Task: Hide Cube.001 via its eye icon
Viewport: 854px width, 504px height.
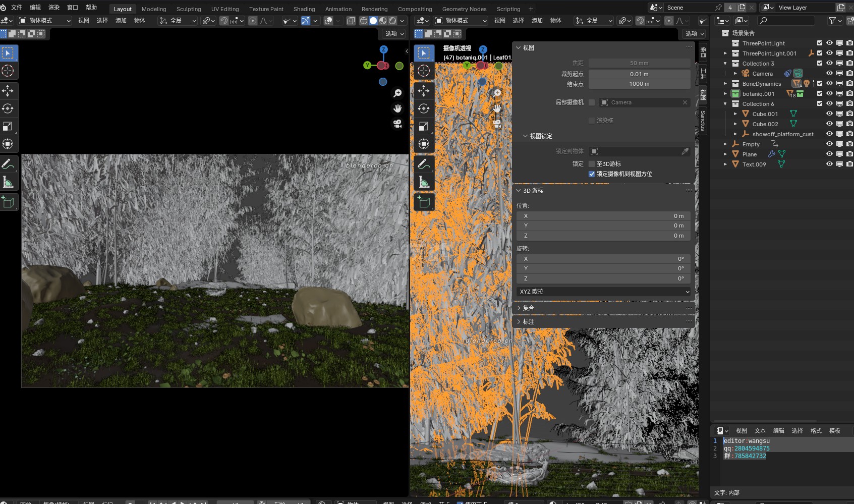Action: pos(829,114)
